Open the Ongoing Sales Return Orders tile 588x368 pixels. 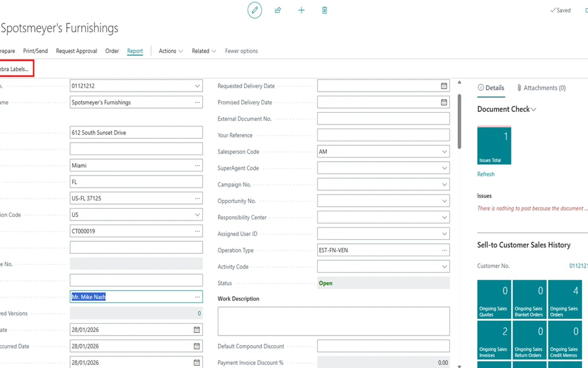click(529, 340)
